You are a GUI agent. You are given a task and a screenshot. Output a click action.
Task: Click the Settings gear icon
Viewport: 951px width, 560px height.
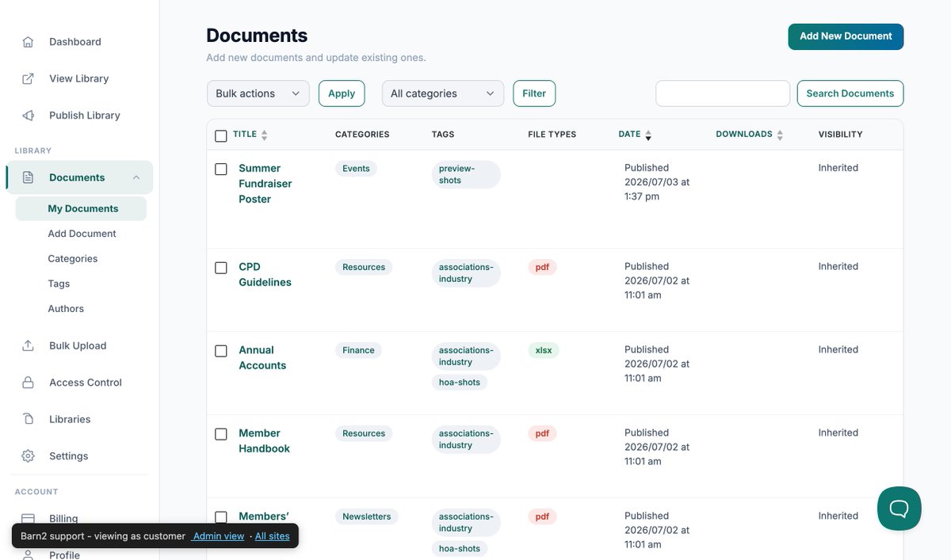pos(29,456)
